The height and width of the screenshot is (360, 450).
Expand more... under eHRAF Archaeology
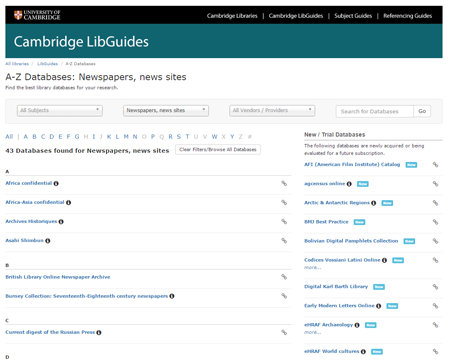coord(313,332)
